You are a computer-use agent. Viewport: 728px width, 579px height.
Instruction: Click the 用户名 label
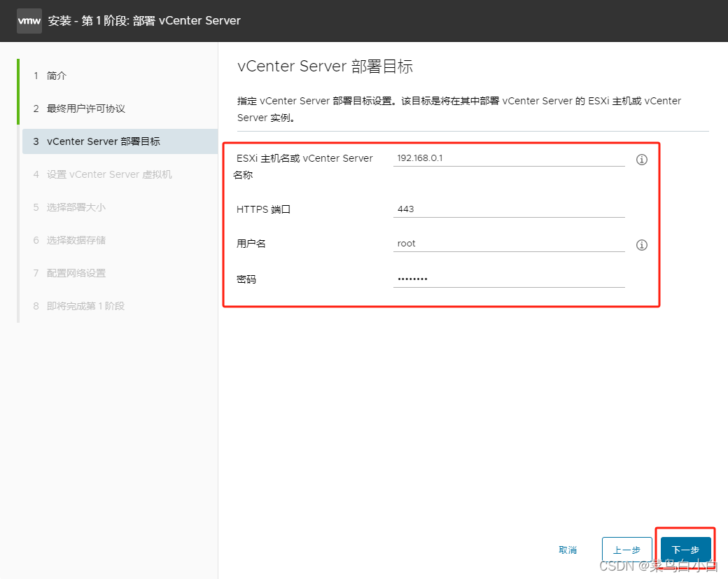251,244
